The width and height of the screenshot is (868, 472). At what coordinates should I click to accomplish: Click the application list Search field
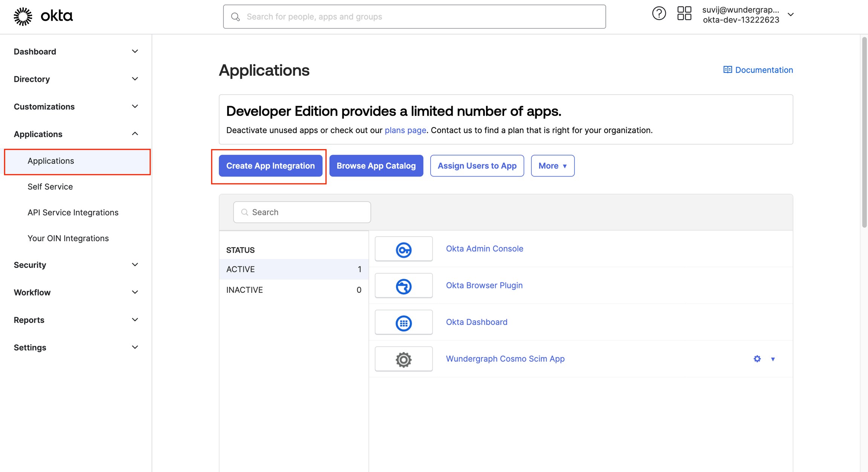point(301,212)
